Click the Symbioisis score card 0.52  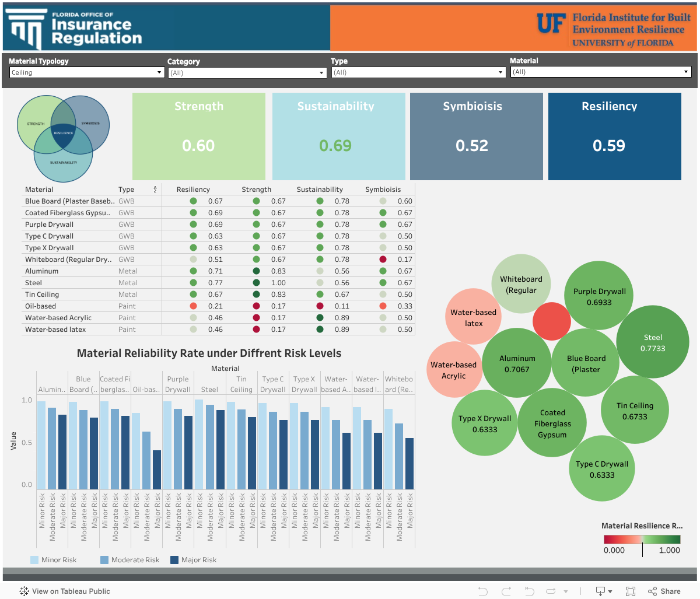click(476, 136)
